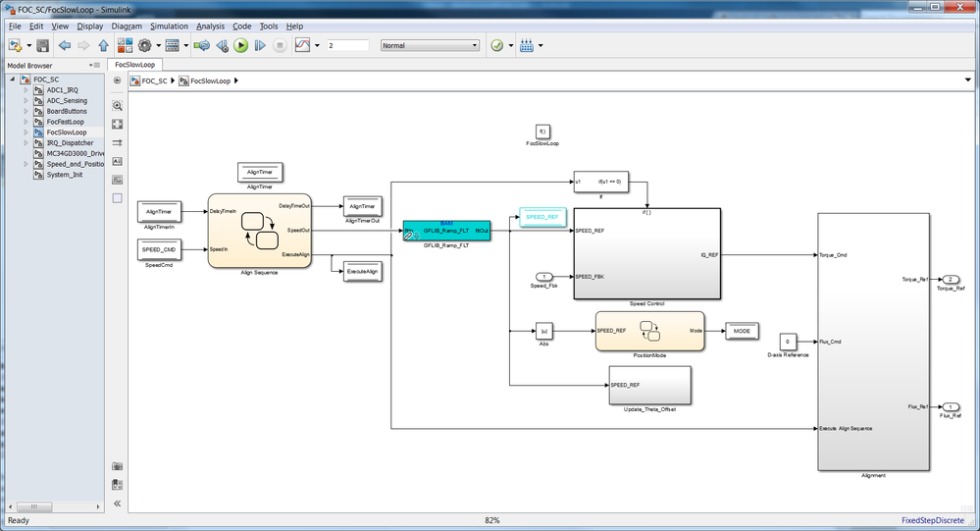Click the Up to Parent arrow
The height and width of the screenshot is (531, 980).
point(103,46)
